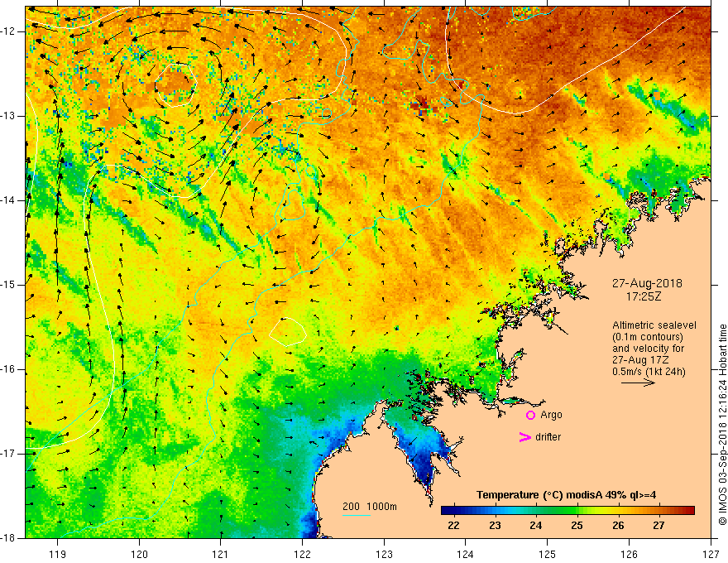
Task: Click the (0.1m contours) text
Action: (x=647, y=337)
